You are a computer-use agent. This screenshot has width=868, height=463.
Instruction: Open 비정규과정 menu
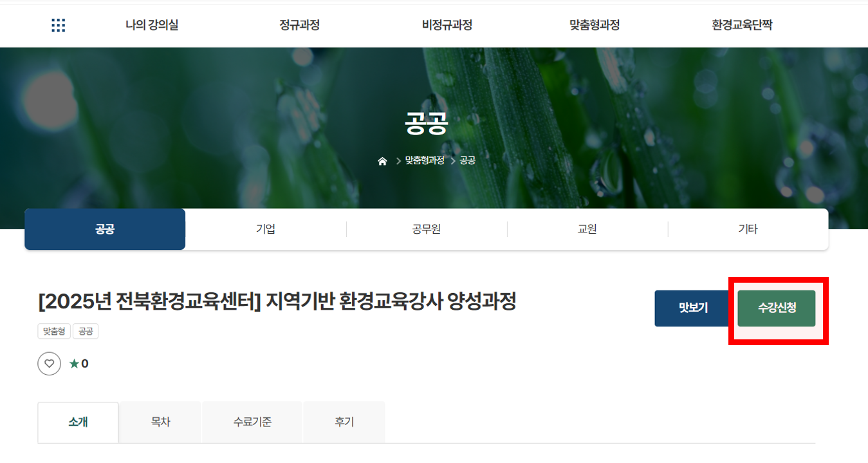click(447, 25)
